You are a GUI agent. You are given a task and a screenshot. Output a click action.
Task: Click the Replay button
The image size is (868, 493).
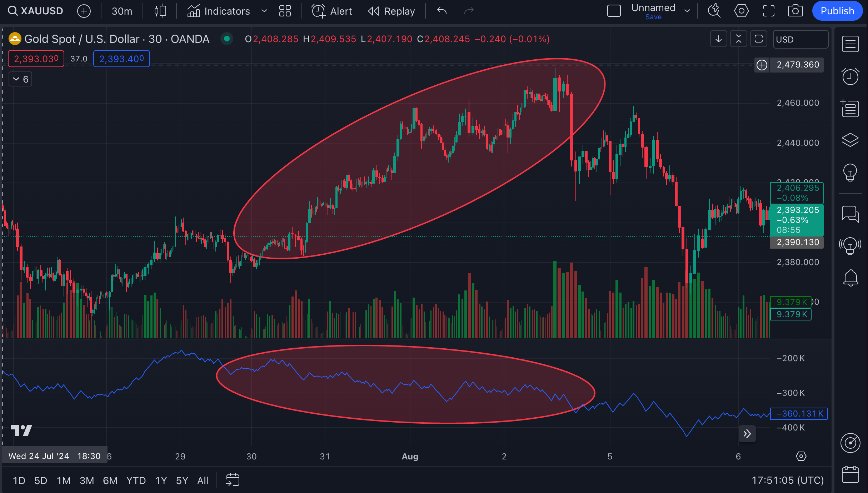391,11
